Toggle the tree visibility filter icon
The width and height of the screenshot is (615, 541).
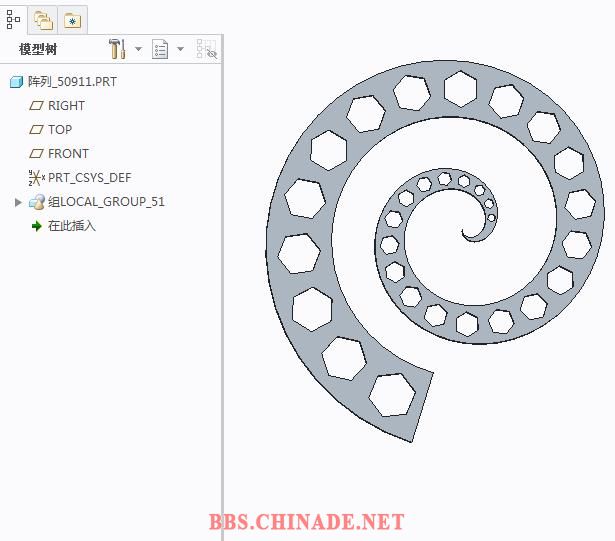tap(206, 49)
